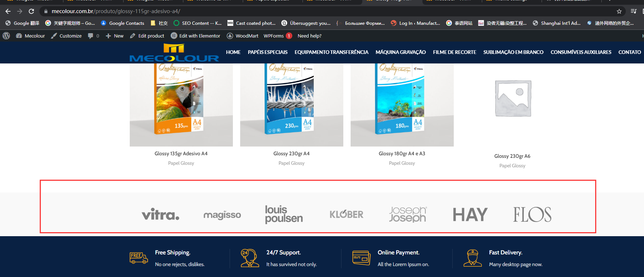This screenshot has height=277, width=644.
Task: Click the louis poulsen brand logo
Action: [x=284, y=214]
